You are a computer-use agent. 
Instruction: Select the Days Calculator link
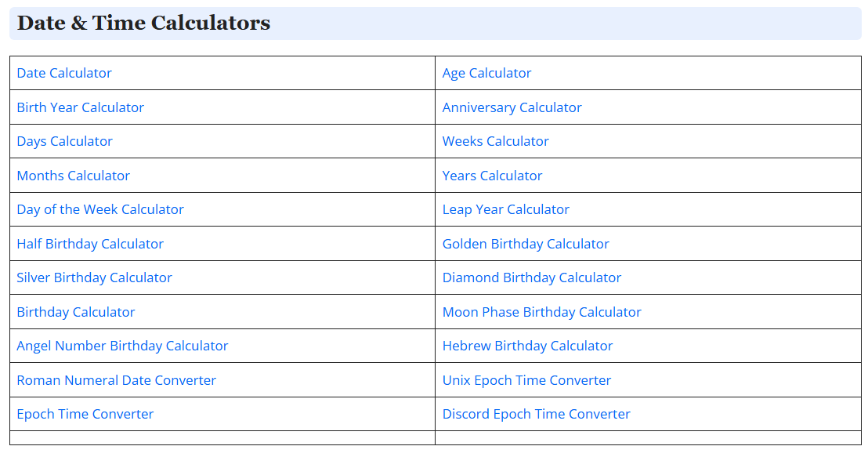click(x=64, y=141)
